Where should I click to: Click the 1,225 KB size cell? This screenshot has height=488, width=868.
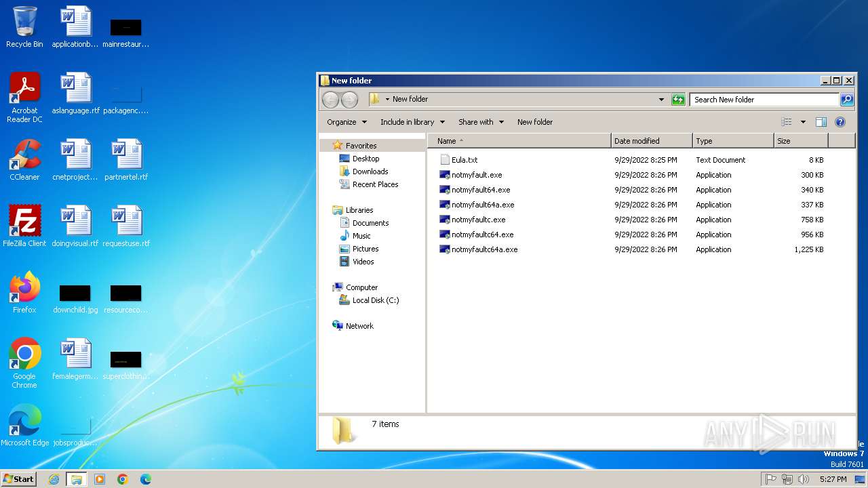pyautogui.click(x=809, y=249)
